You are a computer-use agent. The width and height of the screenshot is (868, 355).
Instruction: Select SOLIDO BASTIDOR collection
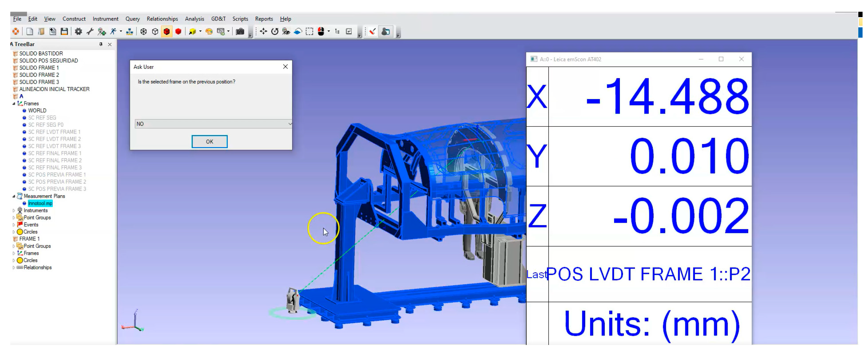(x=41, y=54)
